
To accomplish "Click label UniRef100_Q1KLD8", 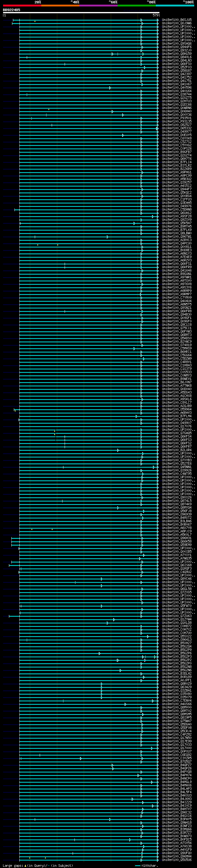I will click(x=177, y=623).
